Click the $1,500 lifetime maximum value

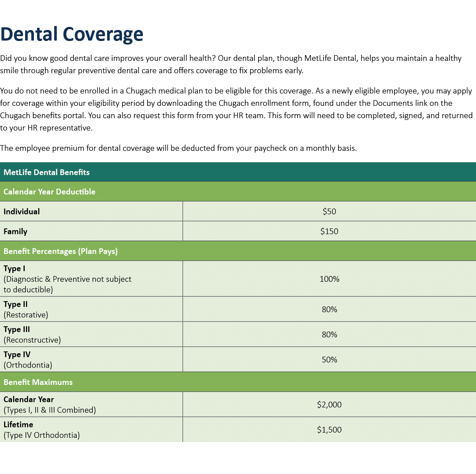(329, 429)
